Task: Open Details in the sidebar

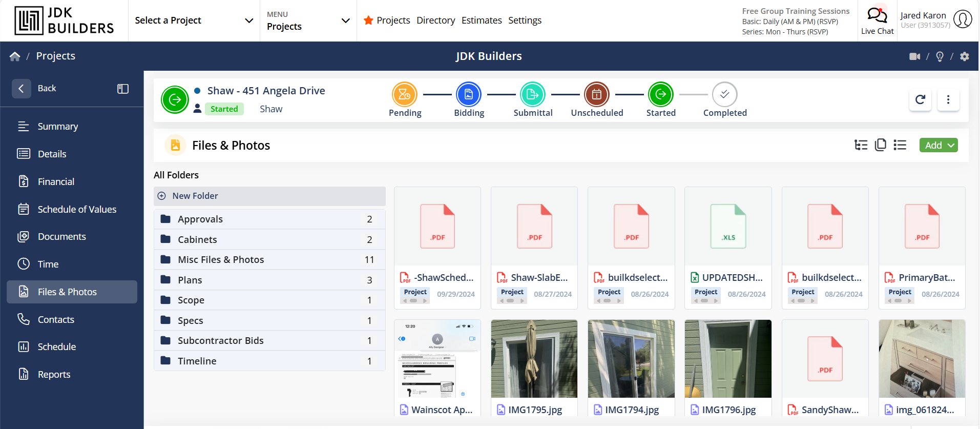Action: [72, 154]
